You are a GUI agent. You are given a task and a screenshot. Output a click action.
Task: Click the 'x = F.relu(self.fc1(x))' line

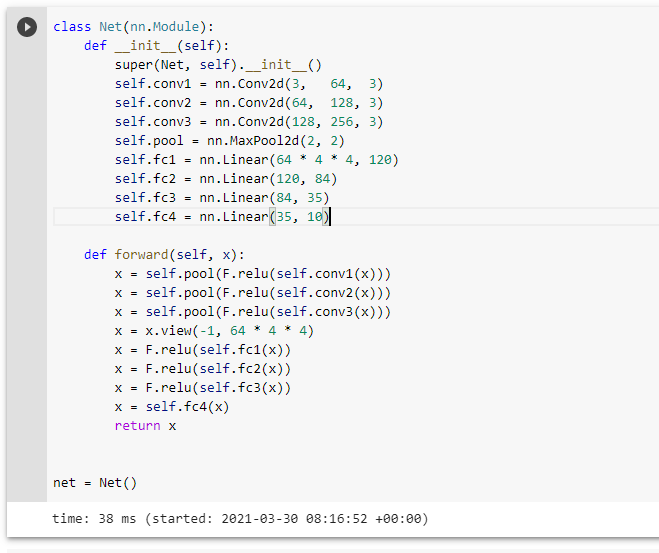[203, 350]
